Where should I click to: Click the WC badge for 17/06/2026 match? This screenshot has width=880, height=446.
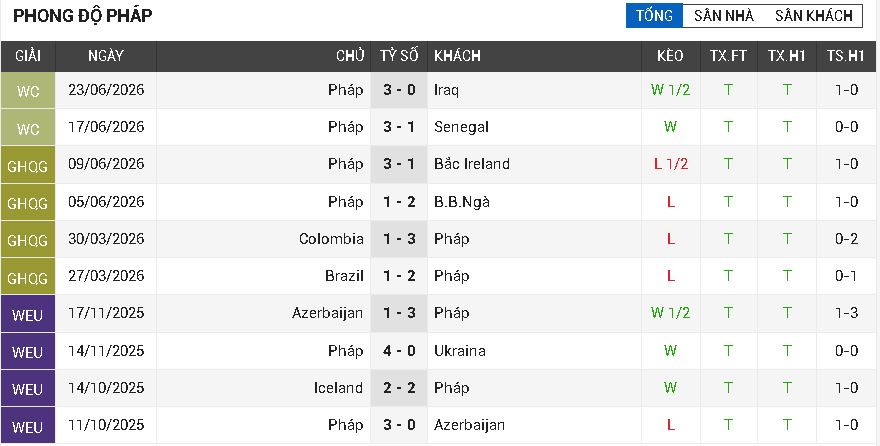coord(28,127)
